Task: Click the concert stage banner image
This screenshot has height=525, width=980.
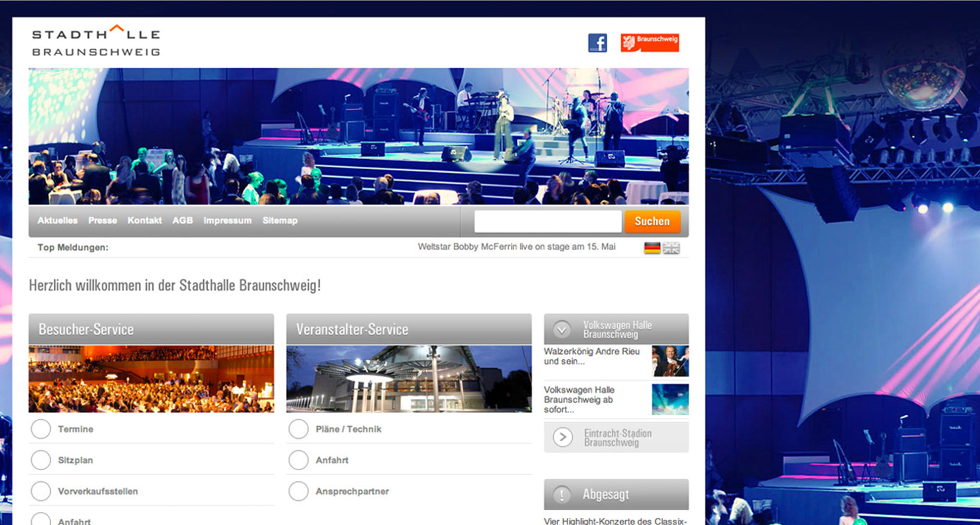Action: [x=359, y=136]
